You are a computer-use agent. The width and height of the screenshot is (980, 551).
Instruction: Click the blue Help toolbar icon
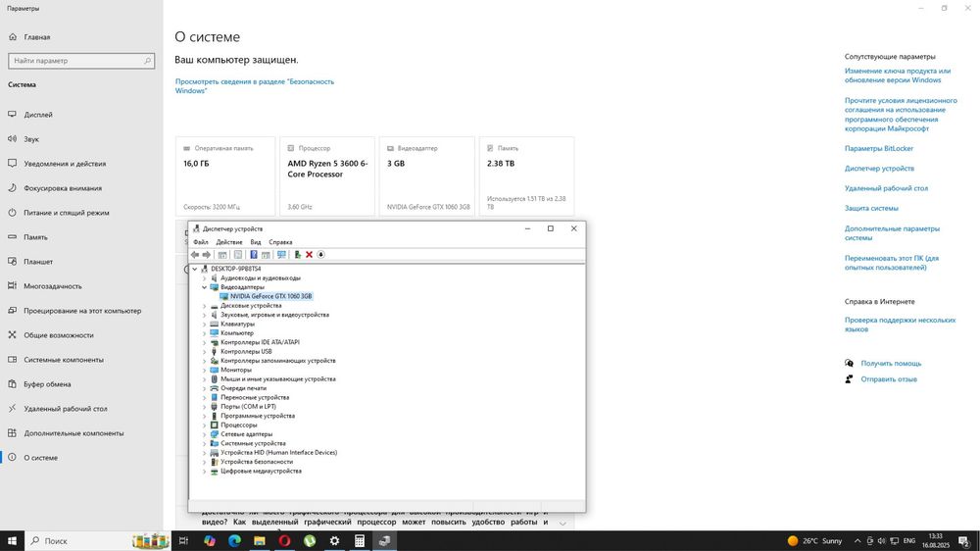(x=253, y=255)
